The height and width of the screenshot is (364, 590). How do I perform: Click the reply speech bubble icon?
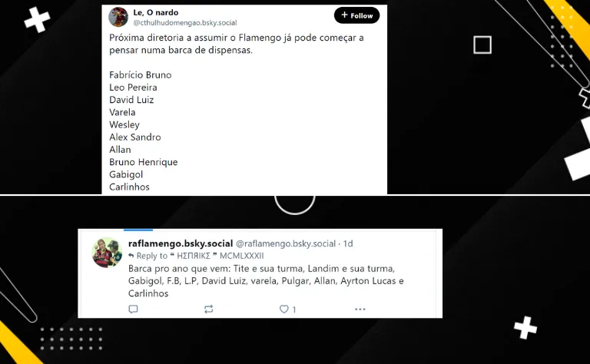[133, 309]
